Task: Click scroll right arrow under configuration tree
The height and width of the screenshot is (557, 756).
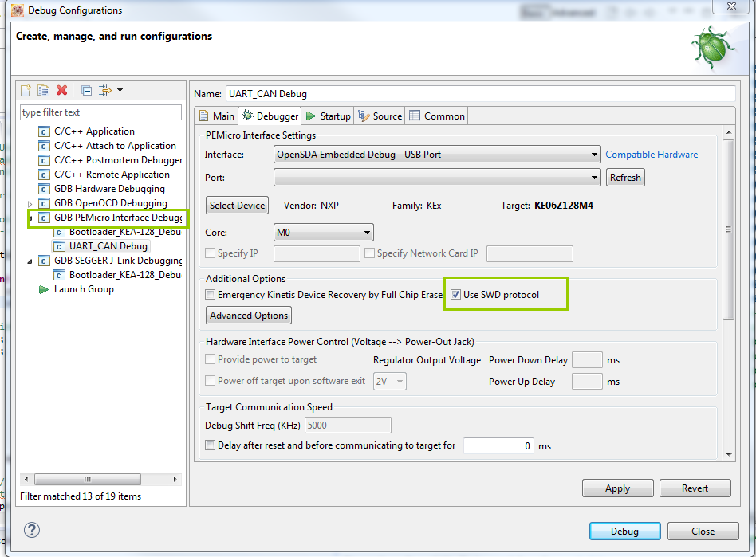Action: coord(175,479)
